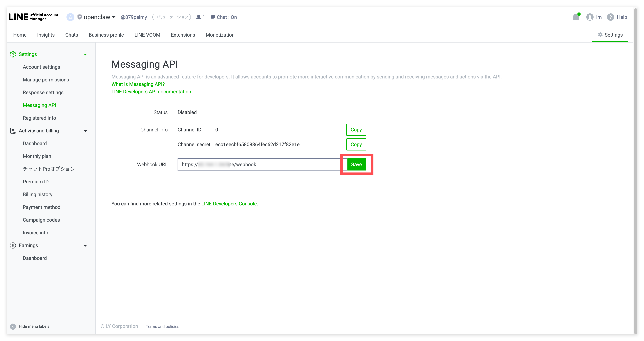Click the friends count icon
This screenshot has width=644, height=341.
point(198,17)
